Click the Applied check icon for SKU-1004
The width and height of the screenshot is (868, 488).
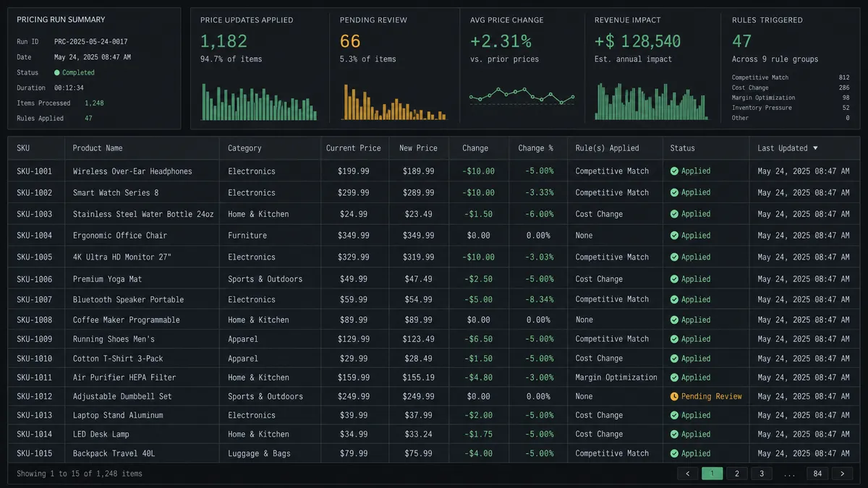pyautogui.click(x=674, y=236)
